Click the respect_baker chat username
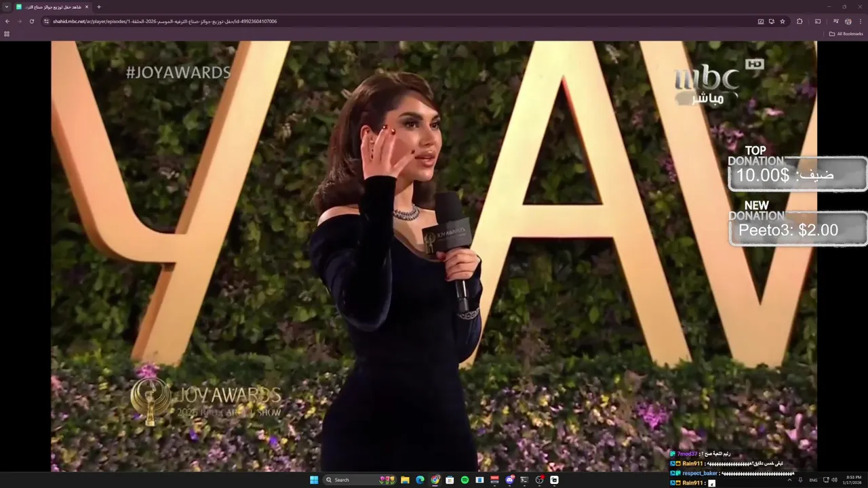The image size is (868, 488). pos(700,473)
